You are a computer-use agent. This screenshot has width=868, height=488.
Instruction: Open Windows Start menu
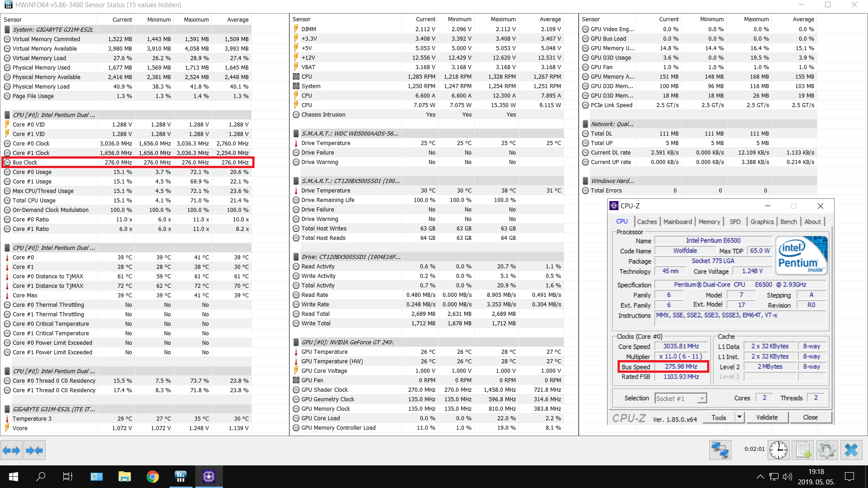[13, 477]
